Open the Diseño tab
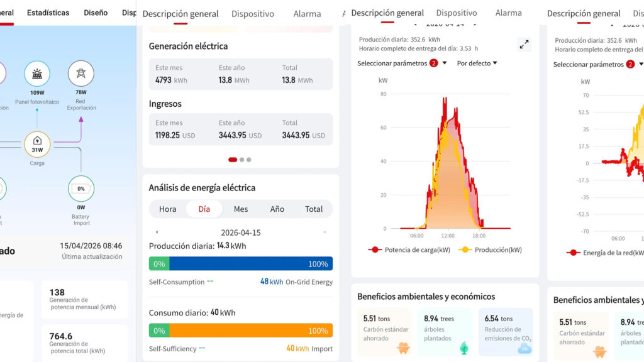 tap(96, 13)
